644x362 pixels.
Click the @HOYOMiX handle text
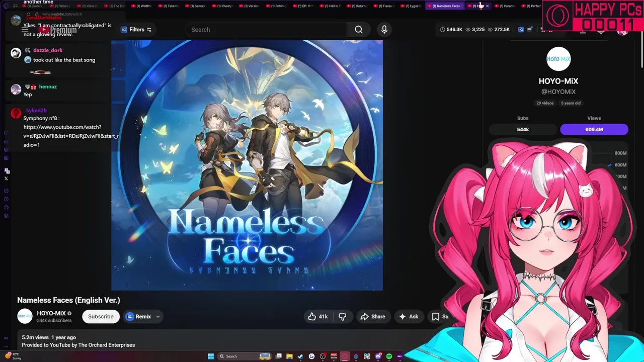(x=558, y=92)
